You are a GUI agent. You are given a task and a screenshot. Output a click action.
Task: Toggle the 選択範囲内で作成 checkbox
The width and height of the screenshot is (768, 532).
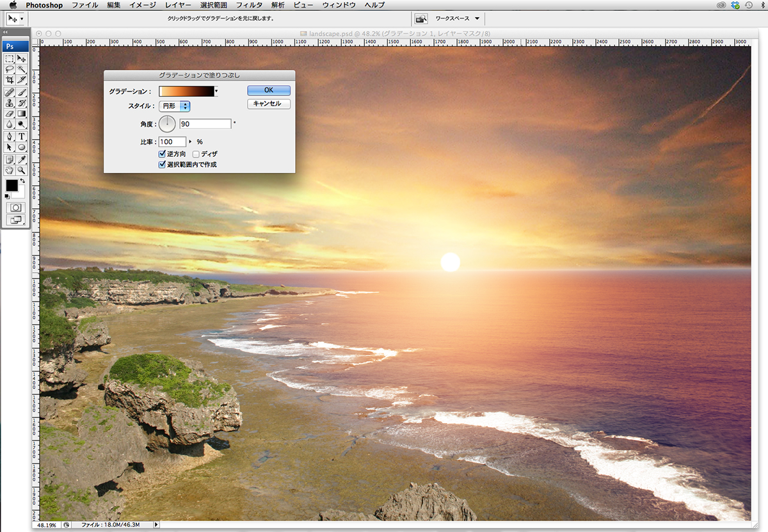coord(162,165)
